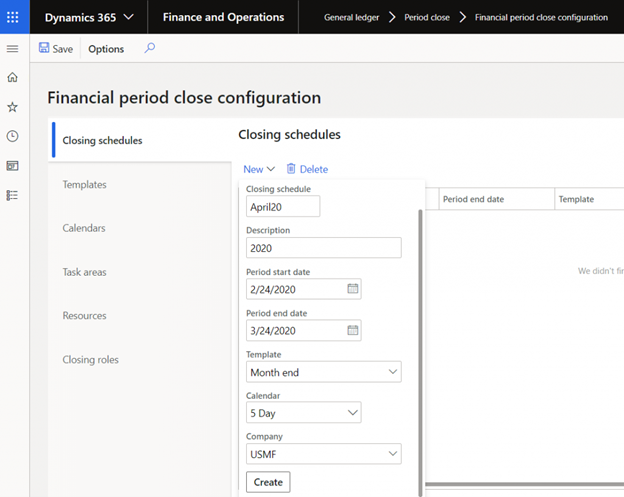This screenshot has height=497, width=624.
Task: Click the Save disk icon
Action: [44, 48]
